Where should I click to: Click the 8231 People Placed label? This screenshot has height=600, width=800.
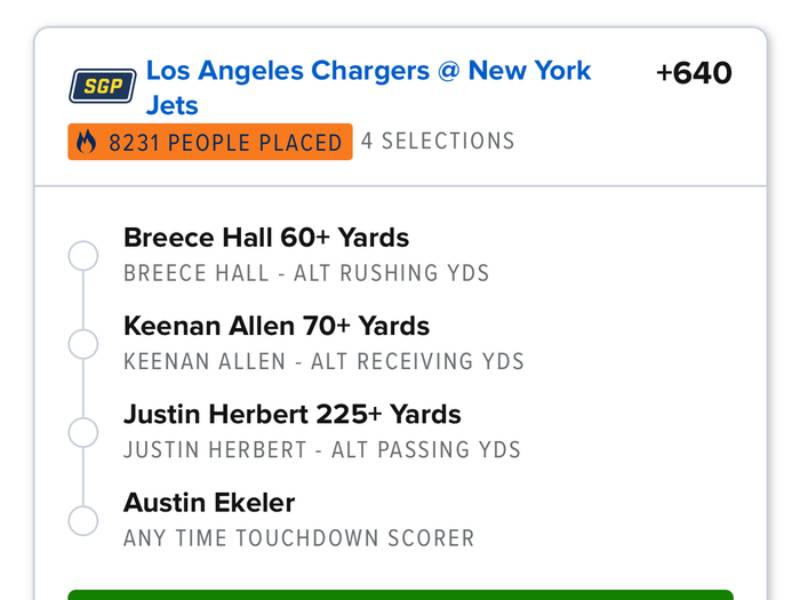224,143
